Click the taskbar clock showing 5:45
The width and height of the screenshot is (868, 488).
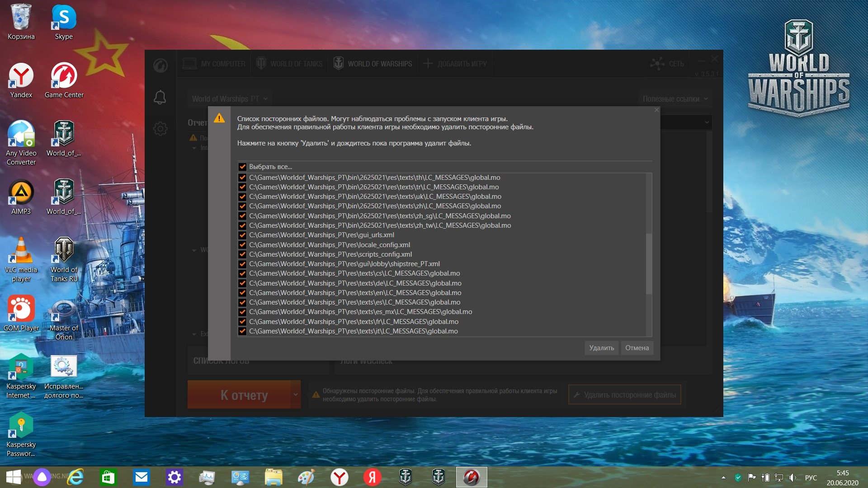tap(842, 478)
